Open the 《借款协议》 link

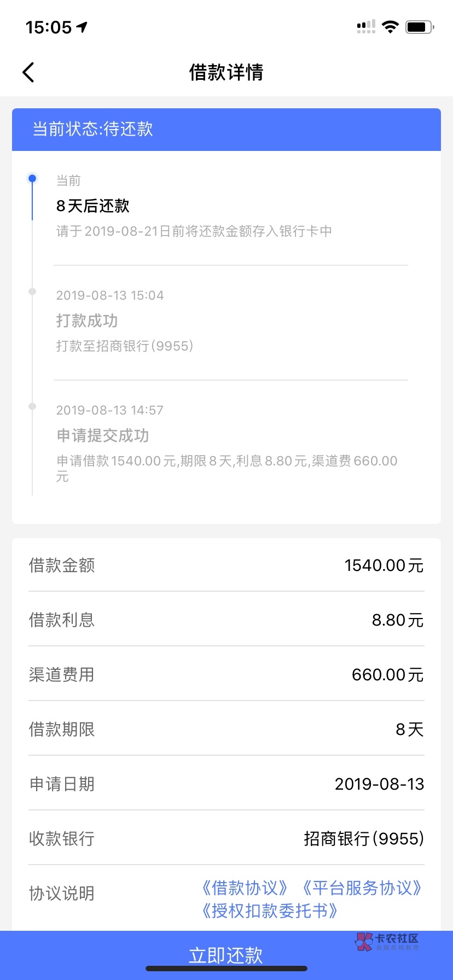[245, 888]
